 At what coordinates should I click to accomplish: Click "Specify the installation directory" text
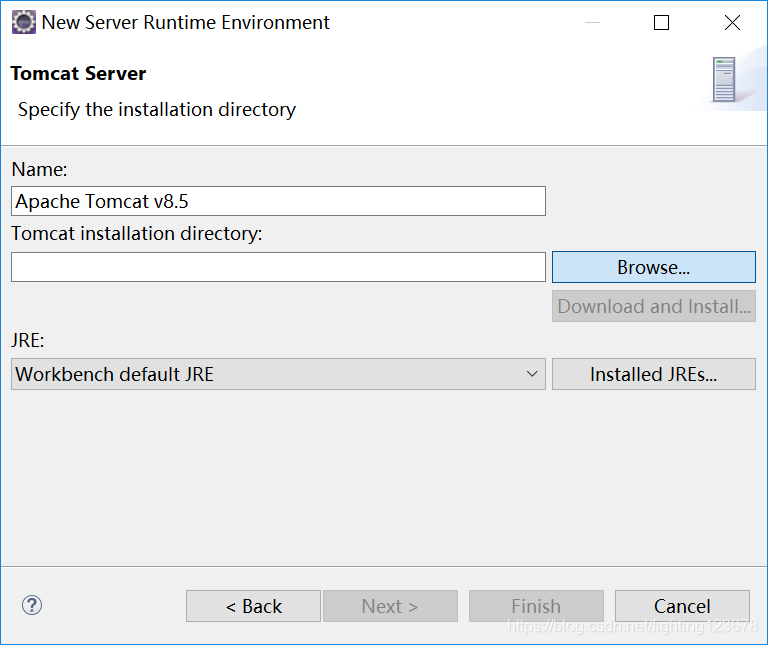[x=157, y=110]
